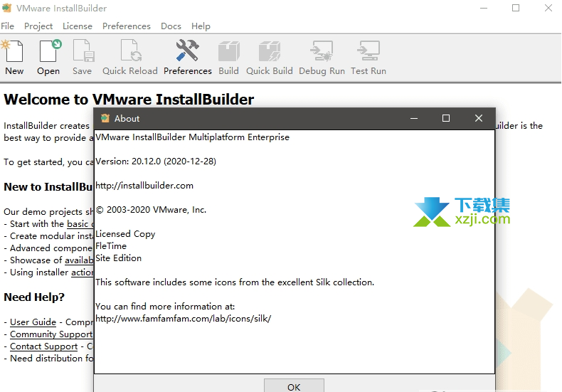Click the Silk collection credit sentence
Viewport: 562px width, 392px height.
(235, 282)
